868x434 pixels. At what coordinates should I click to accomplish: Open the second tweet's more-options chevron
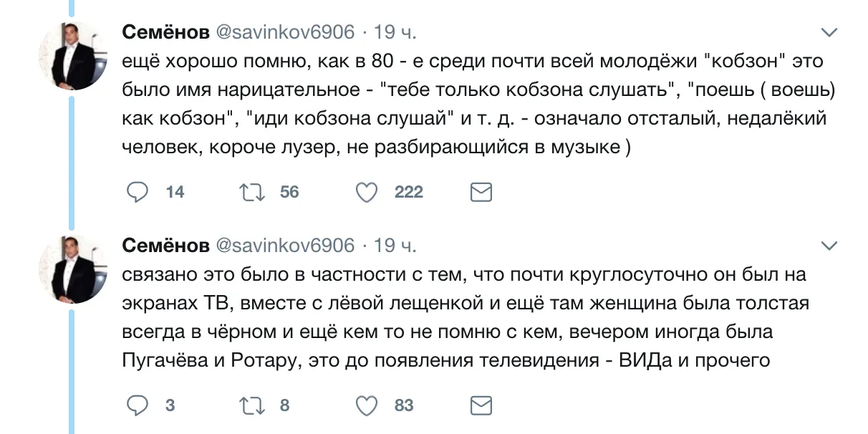(828, 246)
